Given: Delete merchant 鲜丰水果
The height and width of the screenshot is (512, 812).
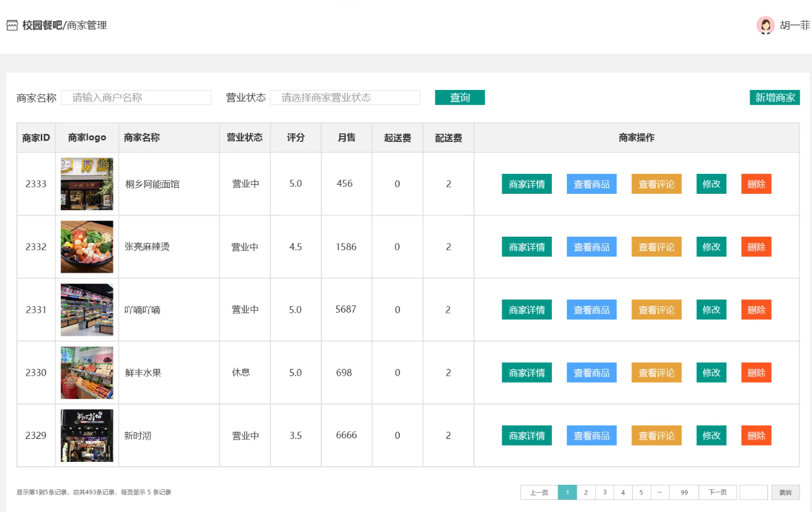Looking at the screenshot, I should 756,373.
